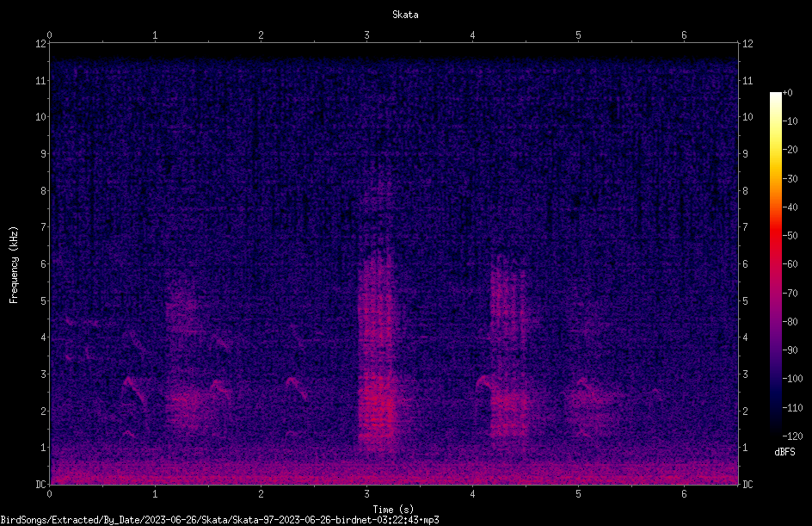Select the "-110" color scale label
The height and width of the screenshot is (526, 812).
tap(792, 407)
